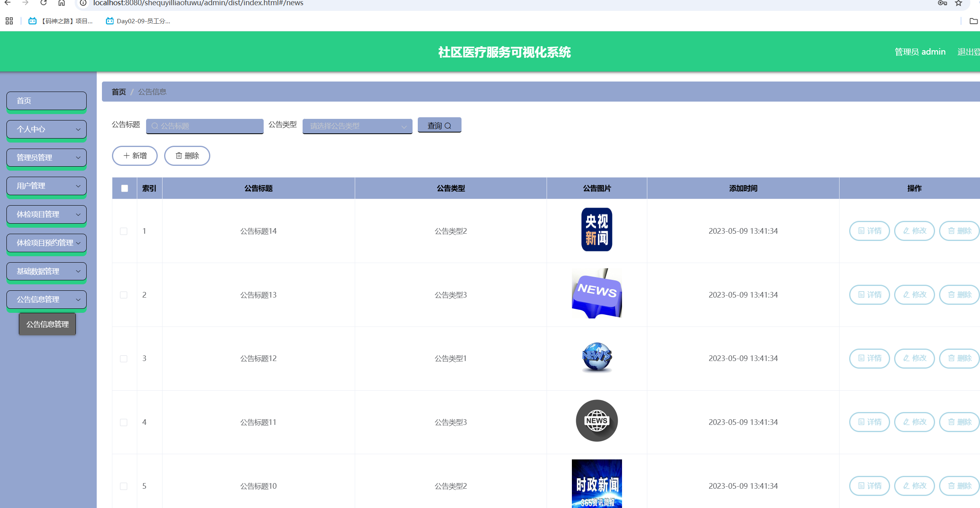Viewport: 980px width, 508px height.
Task: Reload the page with refresh icon
Action: point(43,3)
